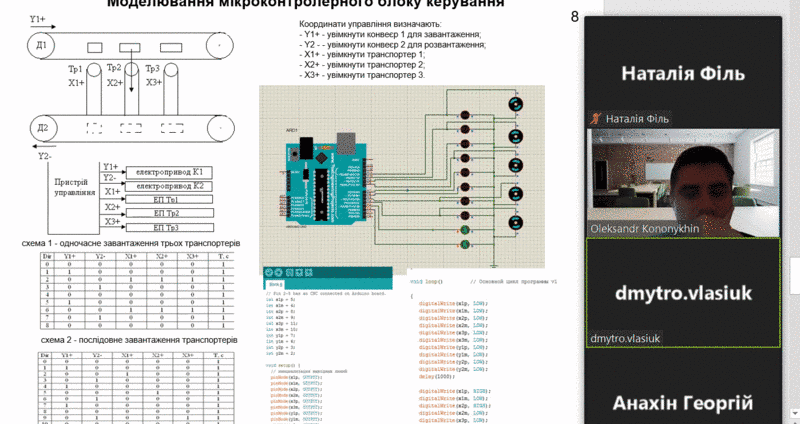Click the void loop() code line
Viewport: 800px width, 424px height.
(427, 282)
